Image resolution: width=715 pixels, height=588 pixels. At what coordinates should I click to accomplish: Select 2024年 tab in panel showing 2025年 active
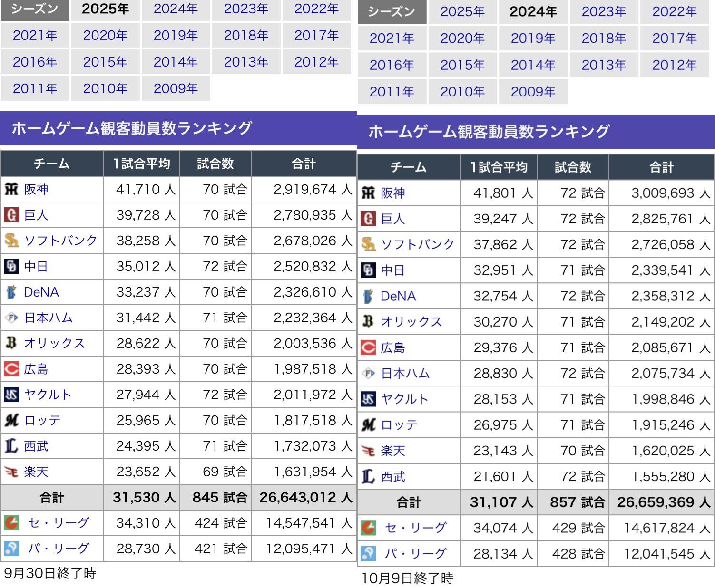click(x=176, y=9)
